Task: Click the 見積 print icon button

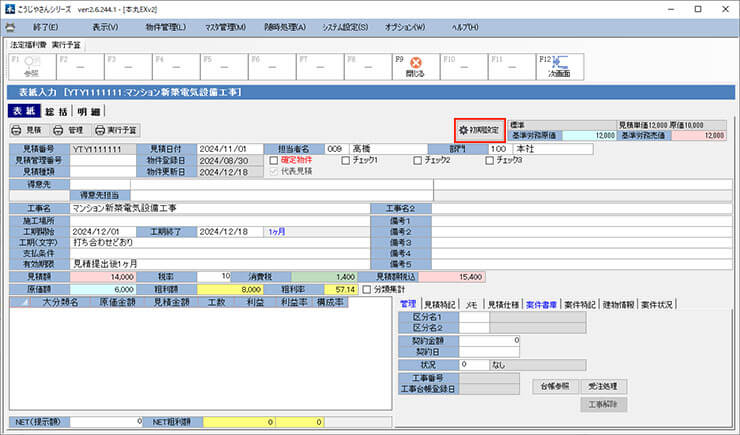Action: (27, 130)
